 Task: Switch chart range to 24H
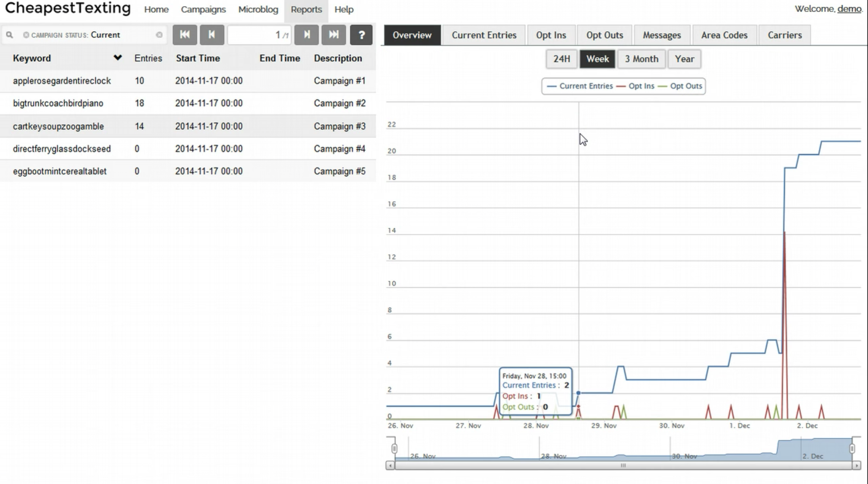pyautogui.click(x=561, y=59)
